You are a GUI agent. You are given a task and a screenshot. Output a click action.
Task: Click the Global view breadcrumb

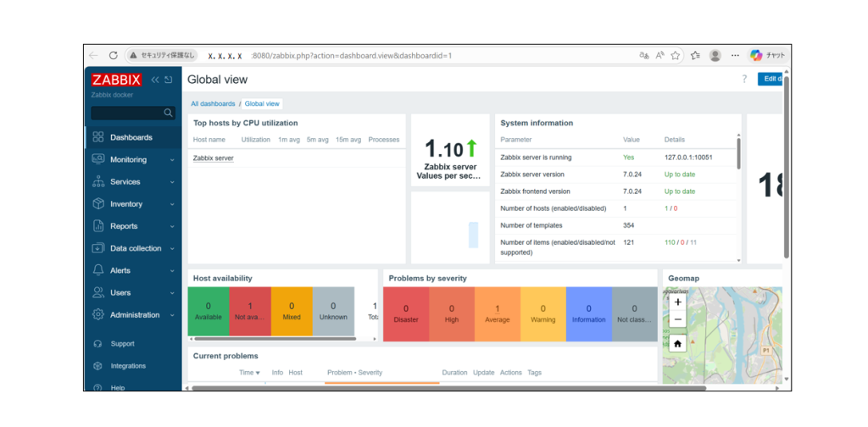[262, 103]
